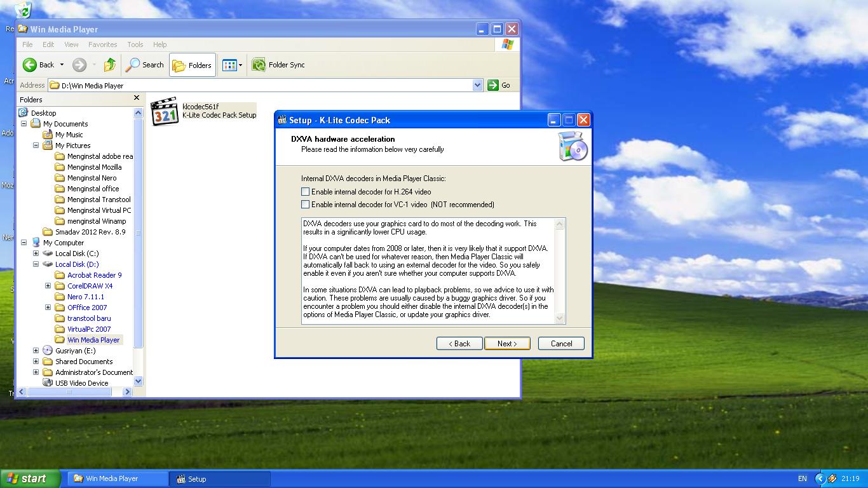Open the Favorites menu
The width and height of the screenshot is (868, 488).
(x=102, y=44)
